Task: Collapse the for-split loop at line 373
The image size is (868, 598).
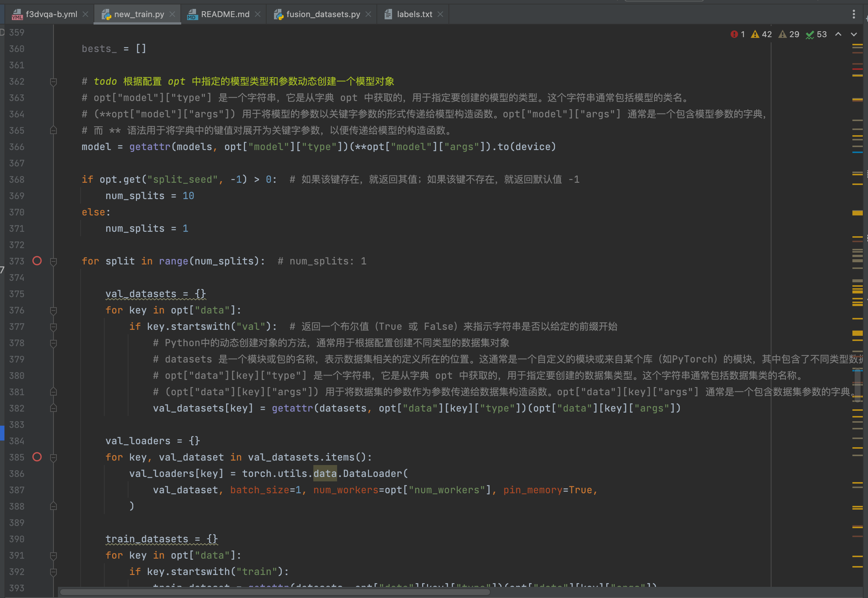Action: [x=53, y=261]
